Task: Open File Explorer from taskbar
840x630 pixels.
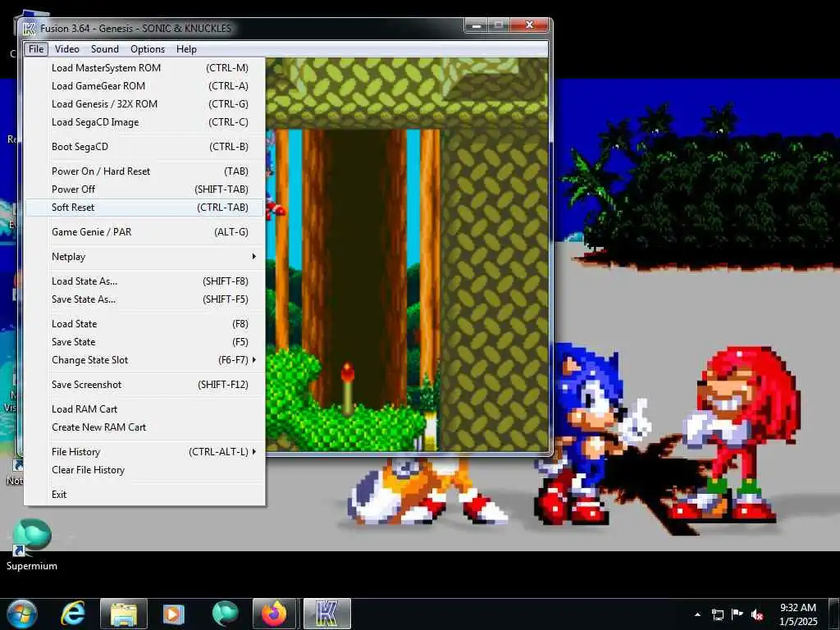Action: (x=124, y=614)
